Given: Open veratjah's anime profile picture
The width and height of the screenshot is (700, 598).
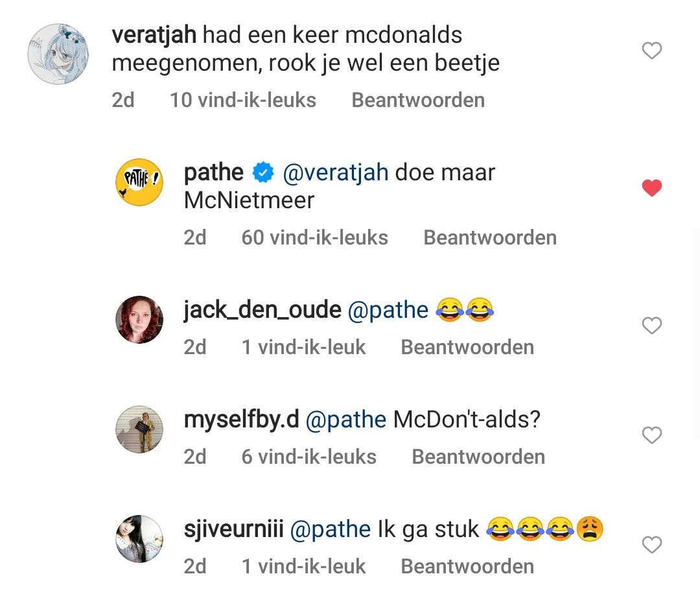Looking at the screenshot, I should pyautogui.click(x=58, y=54).
